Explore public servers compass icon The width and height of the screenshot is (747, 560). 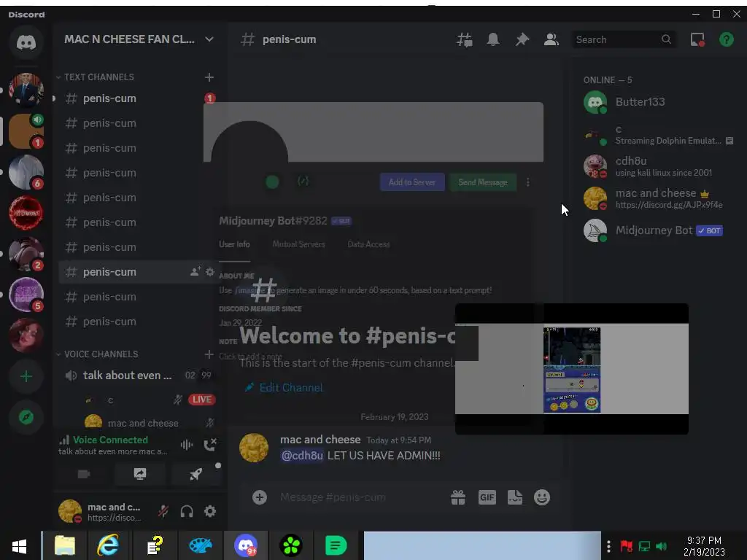point(26,417)
